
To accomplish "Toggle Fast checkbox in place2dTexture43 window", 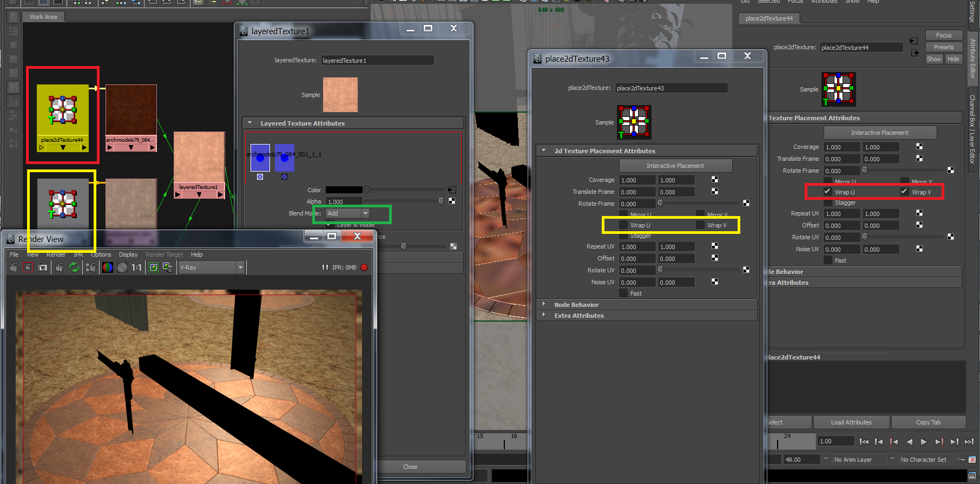I will pyautogui.click(x=623, y=293).
